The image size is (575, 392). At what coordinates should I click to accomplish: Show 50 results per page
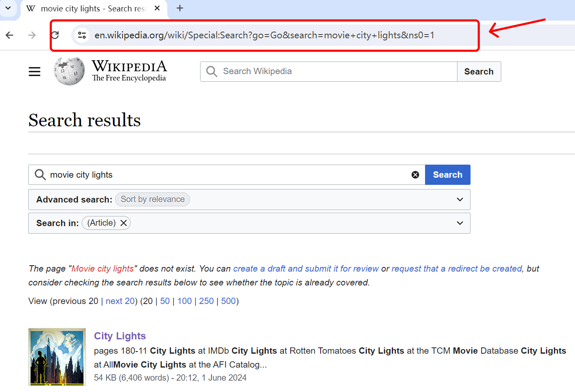[x=165, y=301]
